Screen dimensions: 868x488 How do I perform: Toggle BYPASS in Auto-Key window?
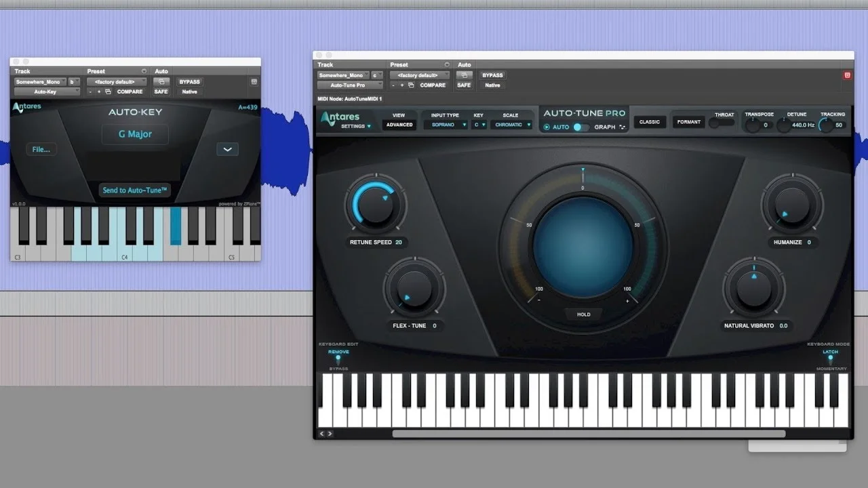pyautogui.click(x=189, y=82)
